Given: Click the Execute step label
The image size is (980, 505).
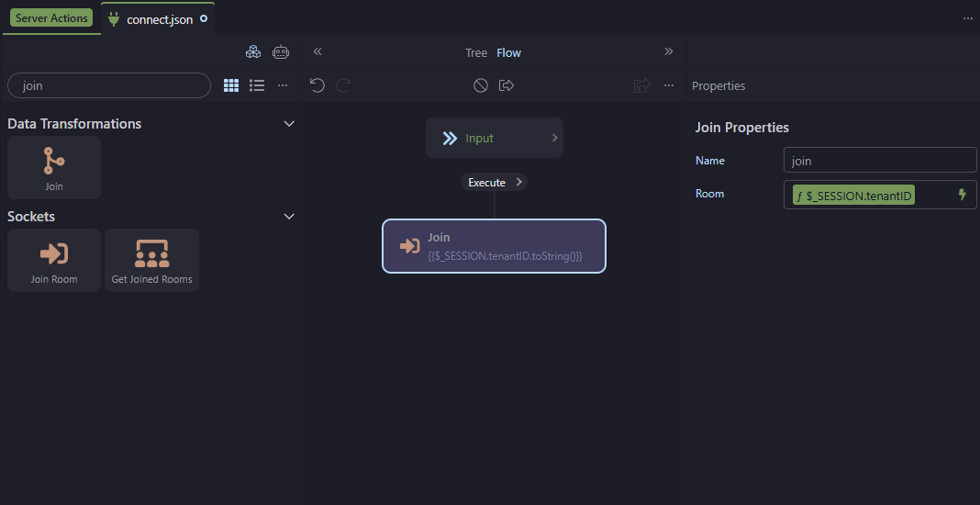Looking at the screenshot, I should pos(487,182).
